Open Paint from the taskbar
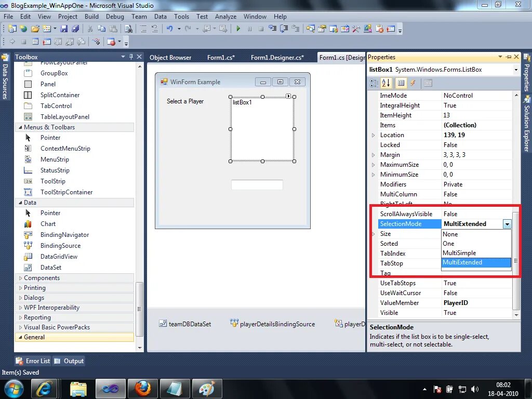 (207, 389)
